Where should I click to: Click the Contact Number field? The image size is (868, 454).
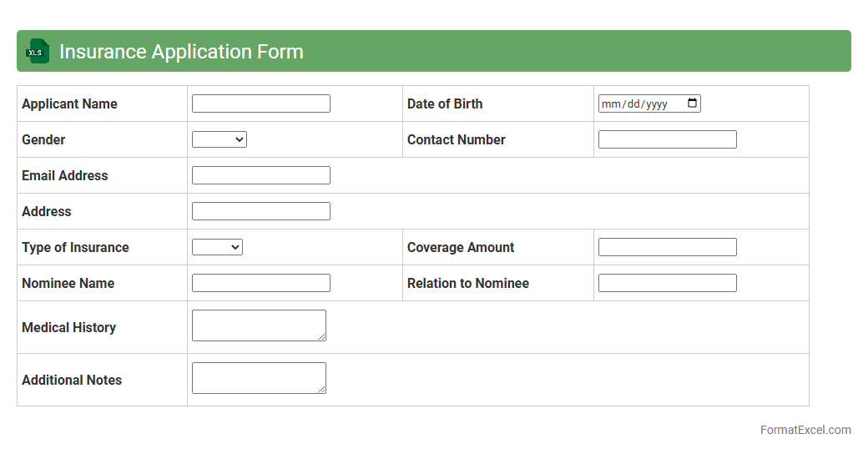pyautogui.click(x=667, y=139)
